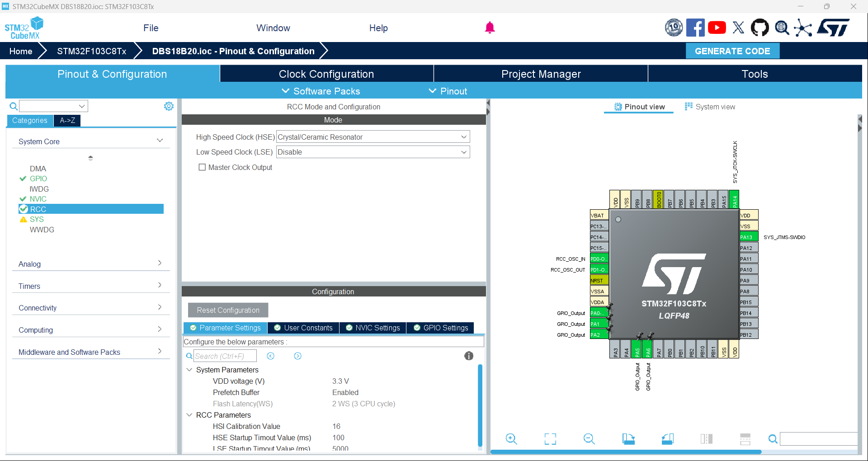Switch to Tools tab
The height and width of the screenshot is (461, 868).
coord(755,74)
